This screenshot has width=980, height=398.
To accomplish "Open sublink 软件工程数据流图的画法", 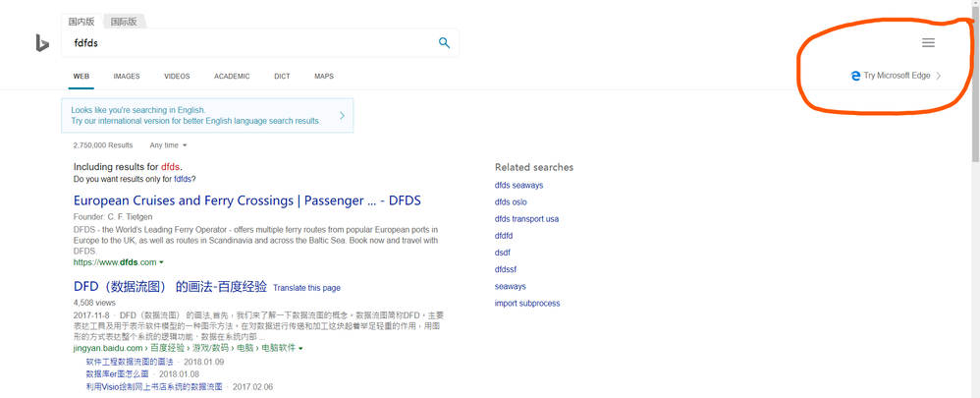I will pyautogui.click(x=130, y=363).
